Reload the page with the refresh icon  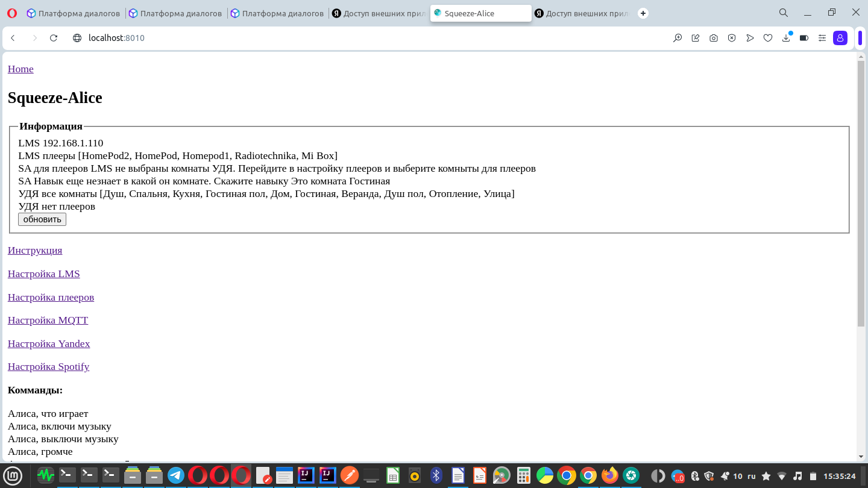click(54, 38)
